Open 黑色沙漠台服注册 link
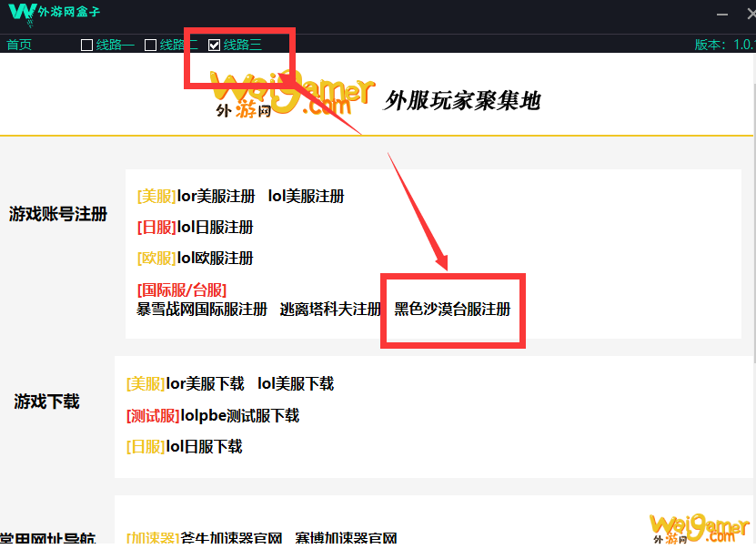The image size is (756, 549). click(452, 310)
